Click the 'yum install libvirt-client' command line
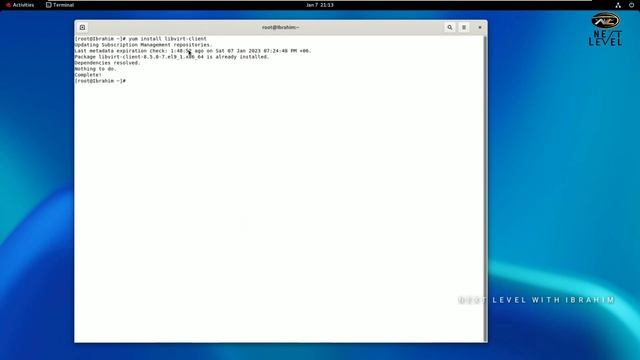 (140, 39)
